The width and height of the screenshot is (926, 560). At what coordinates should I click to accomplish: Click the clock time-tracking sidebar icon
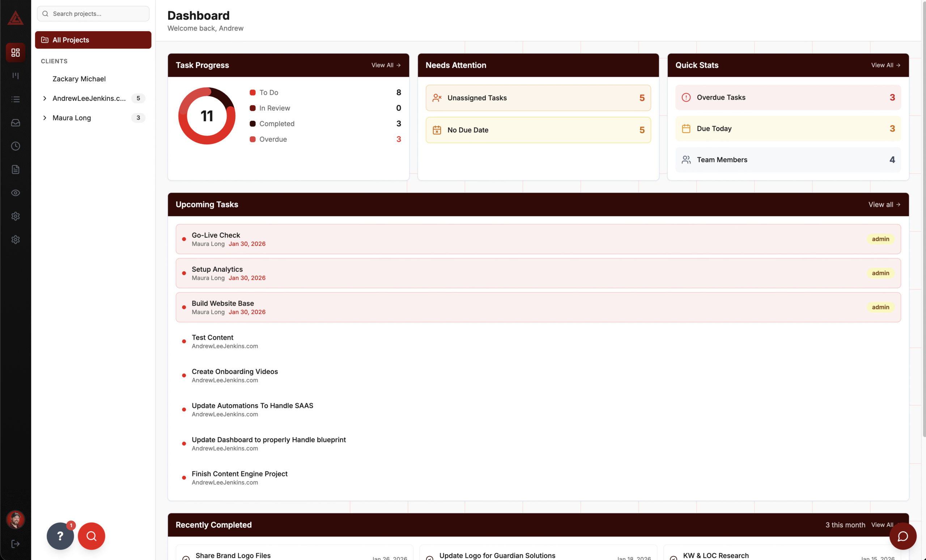[x=16, y=146]
